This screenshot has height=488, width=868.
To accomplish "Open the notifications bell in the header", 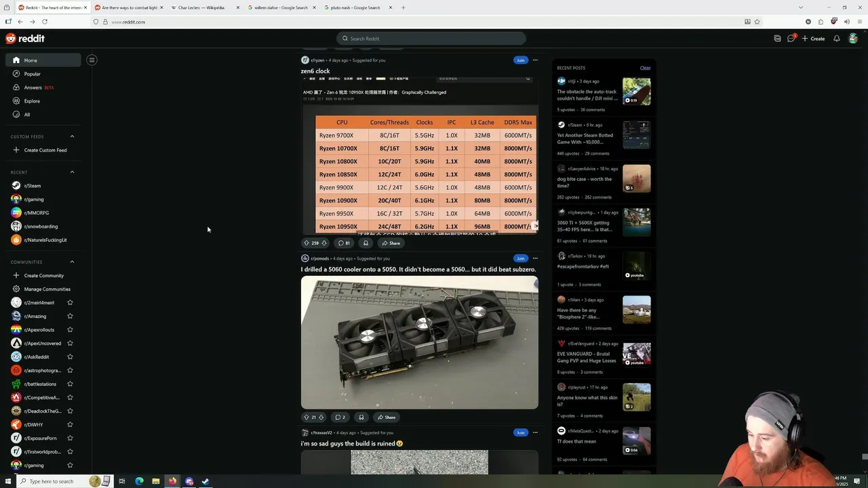I will (837, 39).
